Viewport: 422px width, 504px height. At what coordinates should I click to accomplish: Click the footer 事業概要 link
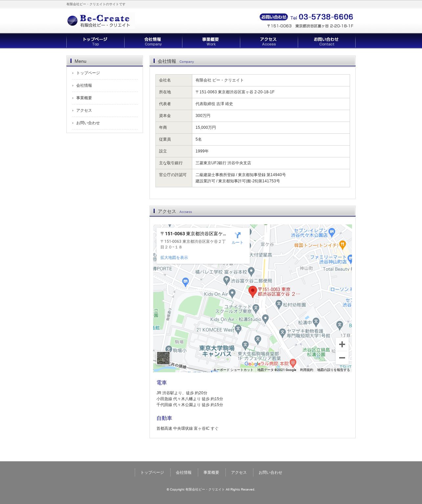[211, 472]
